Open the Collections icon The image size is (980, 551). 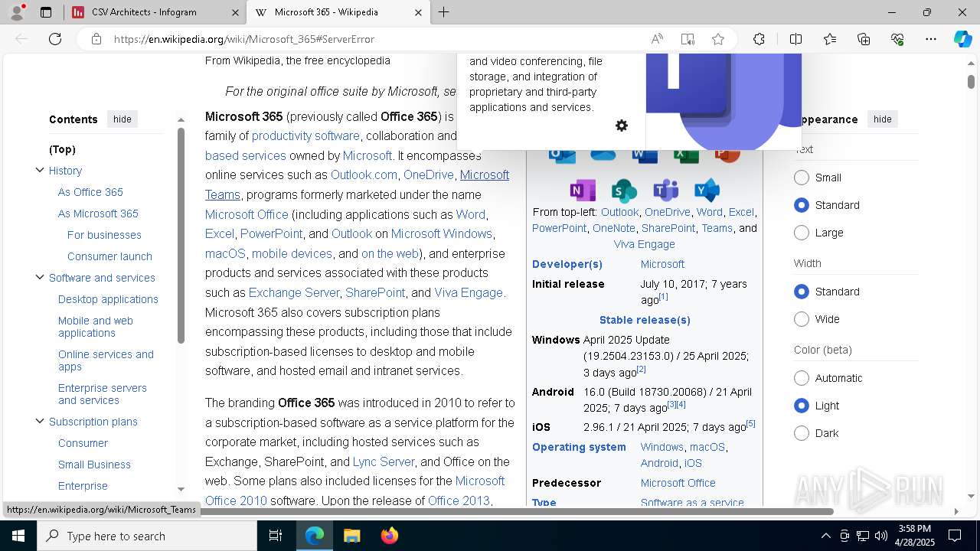(864, 39)
